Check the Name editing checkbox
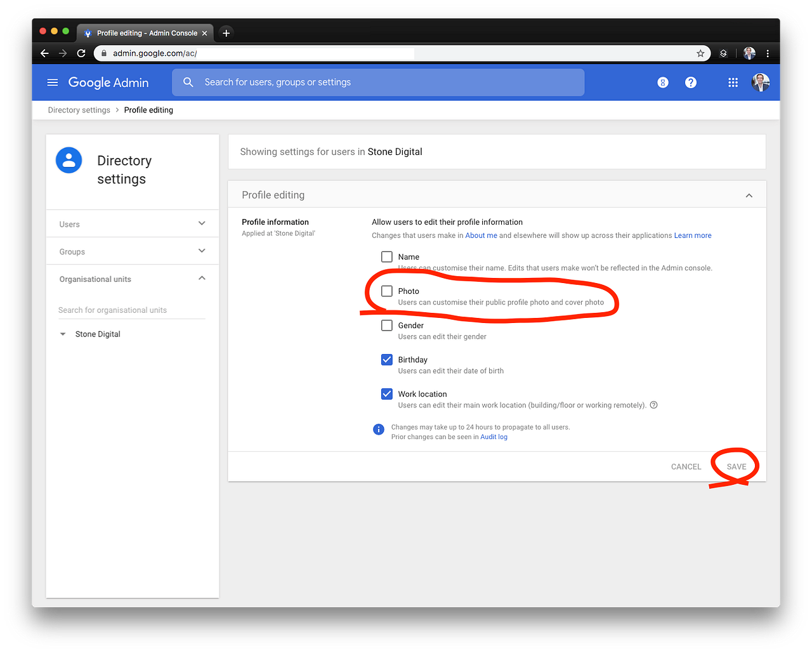Image resolution: width=812 pixels, height=653 pixels. point(387,256)
